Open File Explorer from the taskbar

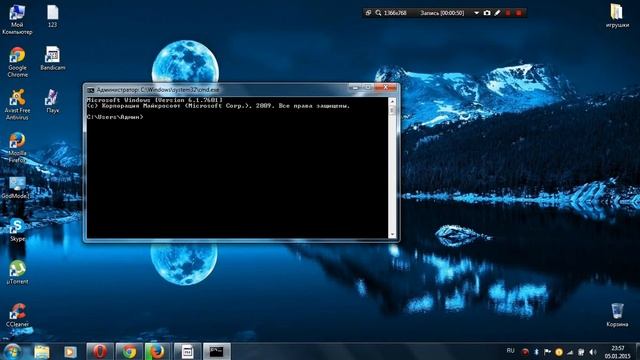click(42, 351)
